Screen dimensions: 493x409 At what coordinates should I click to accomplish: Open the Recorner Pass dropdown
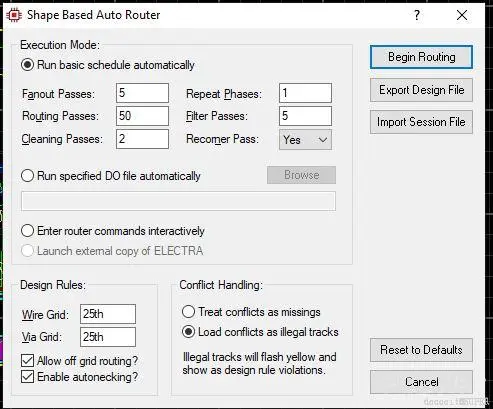tap(305, 139)
